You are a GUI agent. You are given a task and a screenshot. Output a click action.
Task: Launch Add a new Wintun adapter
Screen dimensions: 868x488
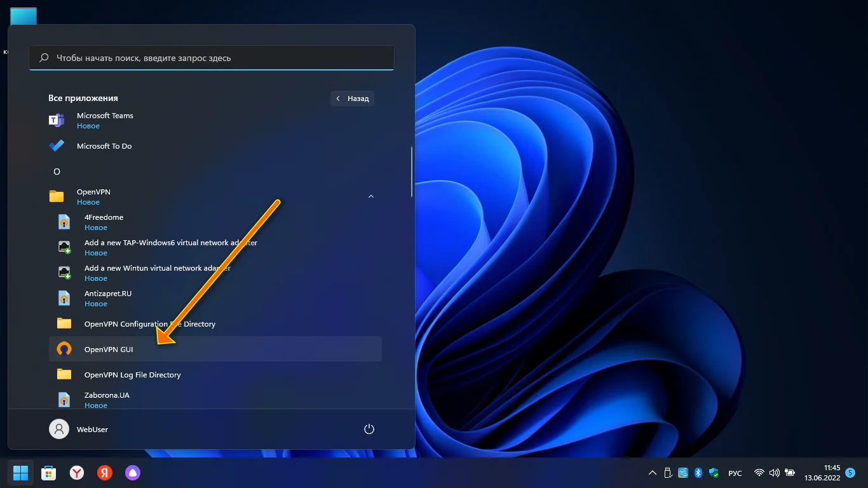215,273
